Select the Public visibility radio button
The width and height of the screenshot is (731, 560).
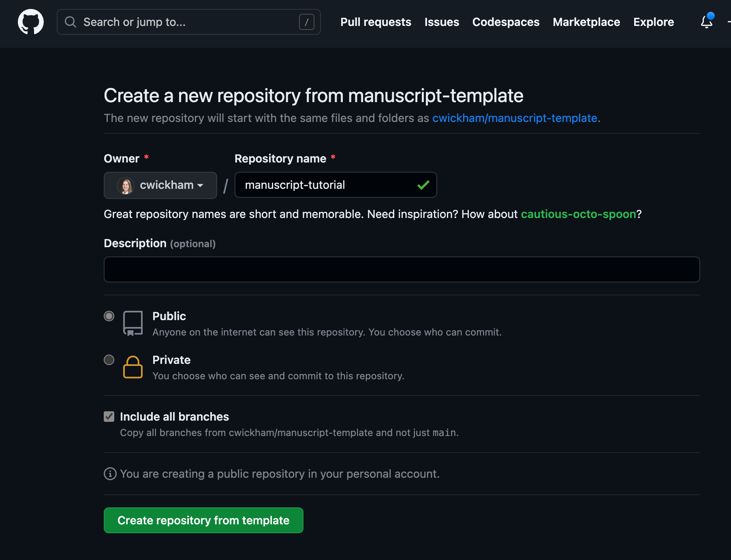tap(109, 316)
